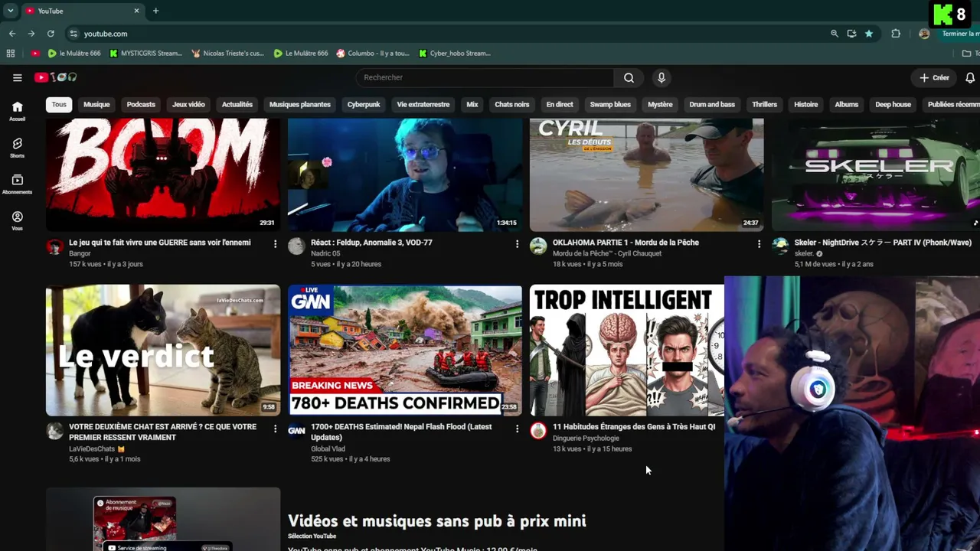
Task: Open more options for Nepal Flash Flood video
Action: [517, 429]
